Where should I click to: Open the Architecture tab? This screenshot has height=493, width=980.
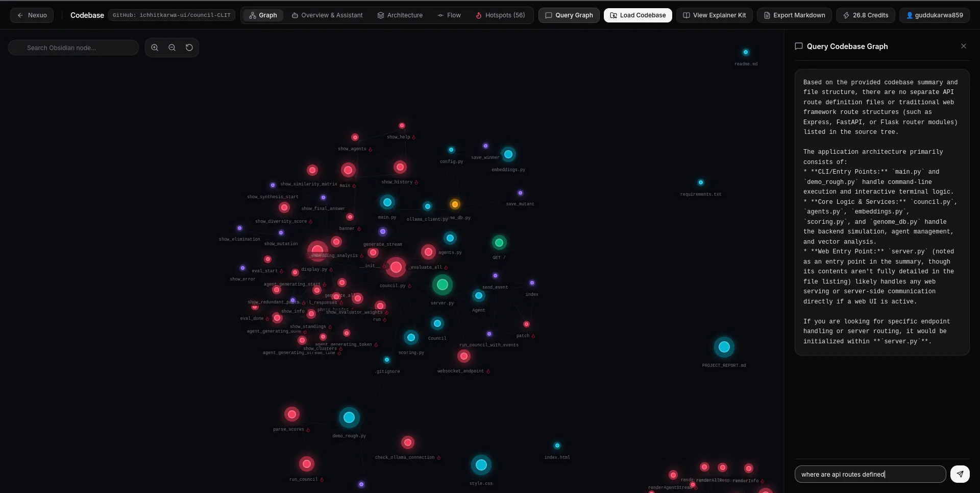click(x=400, y=15)
